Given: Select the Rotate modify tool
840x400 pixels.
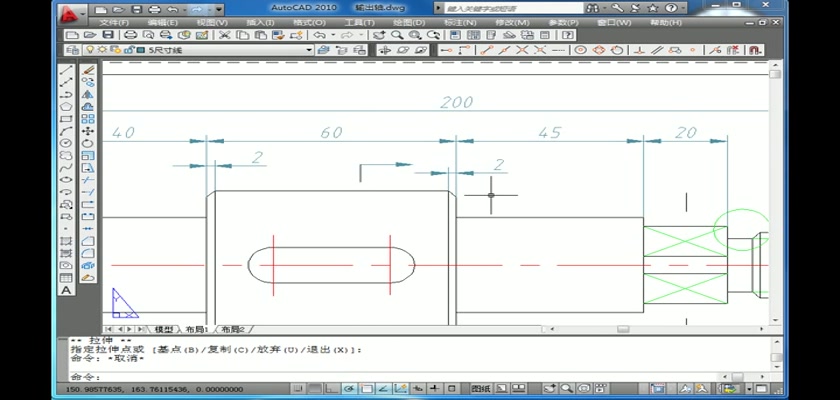Looking at the screenshot, I should point(88,143).
